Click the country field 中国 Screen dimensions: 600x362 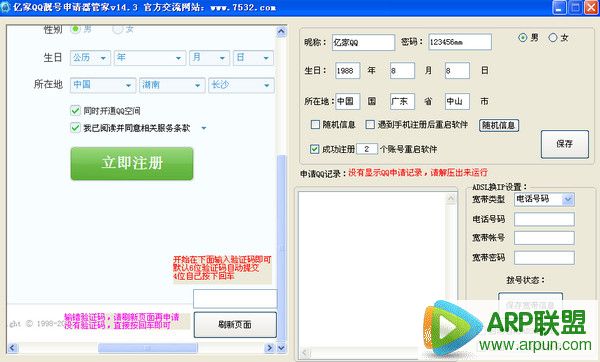click(347, 101)
